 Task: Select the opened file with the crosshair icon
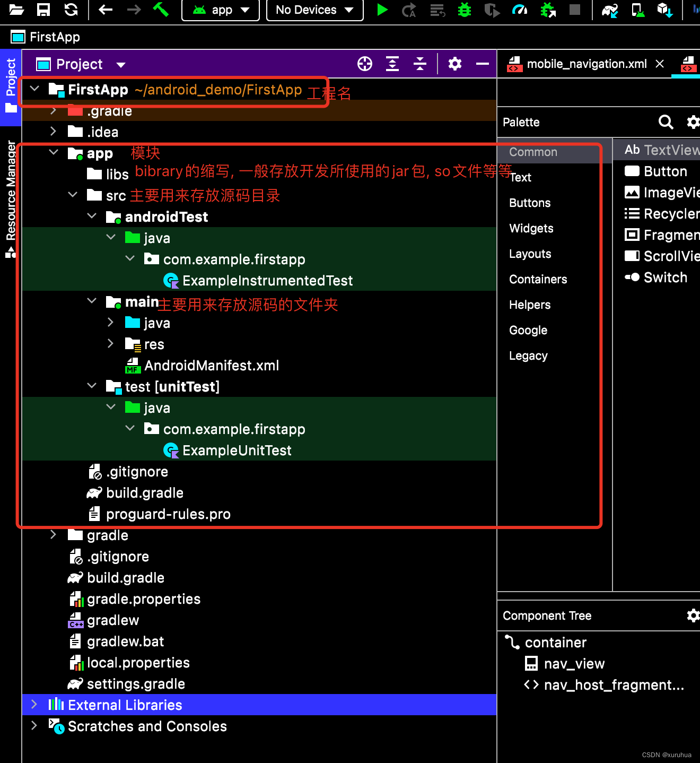[365, 64]
